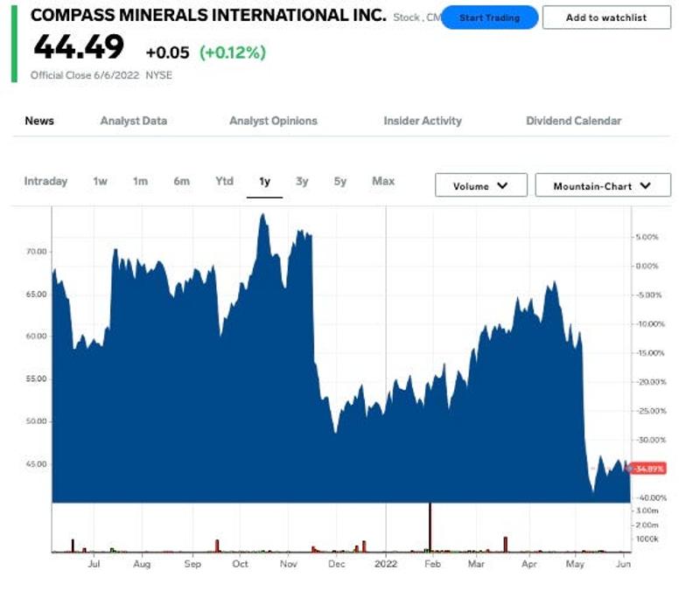Open the Dividend Calendar tab
Screen dimensions: 700x598
click(574, 122)
